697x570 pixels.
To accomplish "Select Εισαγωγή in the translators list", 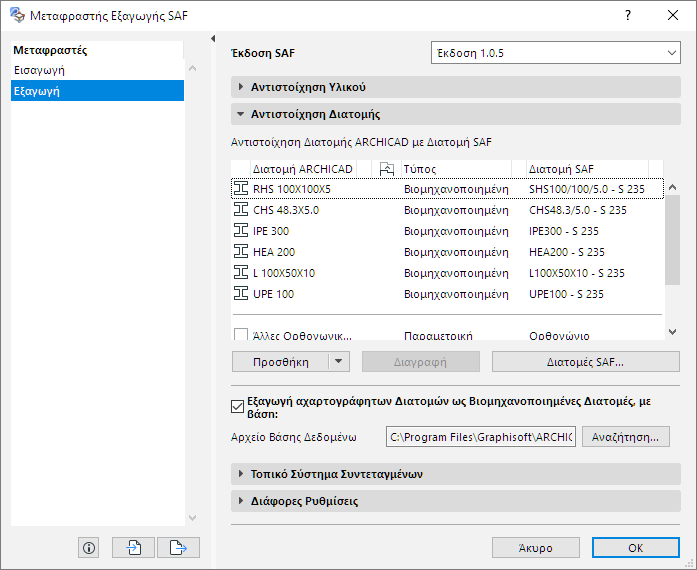I will (x=38, y=70).
